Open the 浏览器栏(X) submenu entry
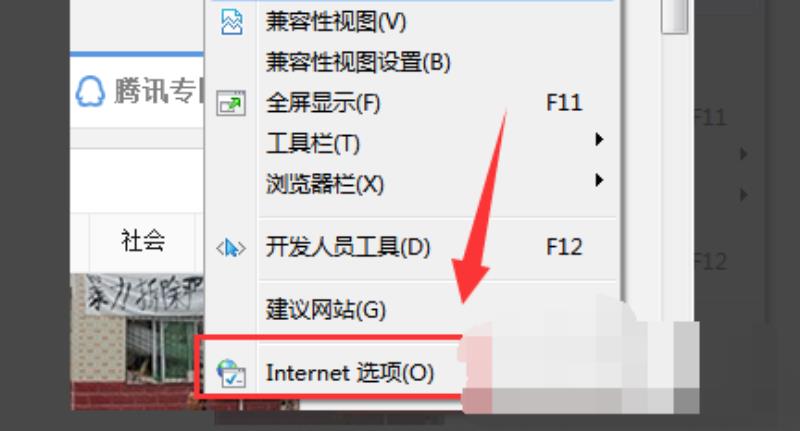This screenshot has width=800, height=431. point(324,184)
